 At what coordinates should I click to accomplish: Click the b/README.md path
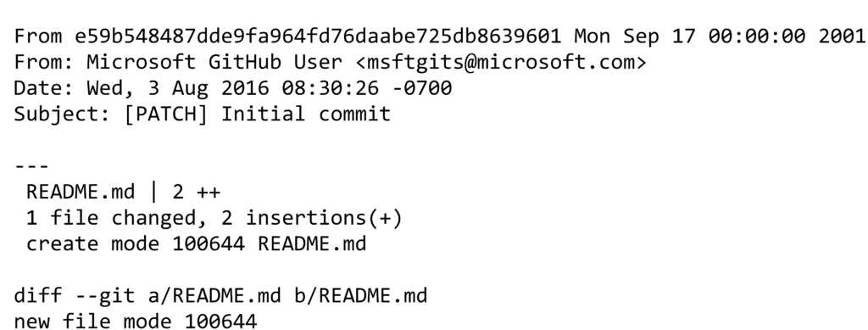(361, 296)
